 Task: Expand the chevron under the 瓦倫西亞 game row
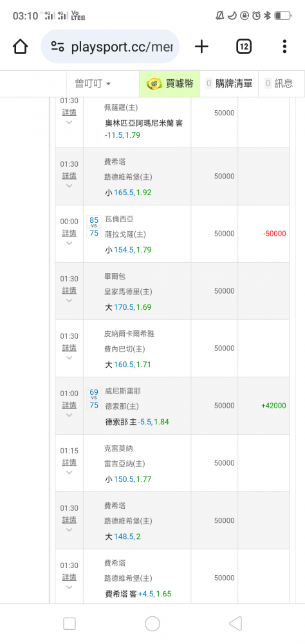point(69,243)
